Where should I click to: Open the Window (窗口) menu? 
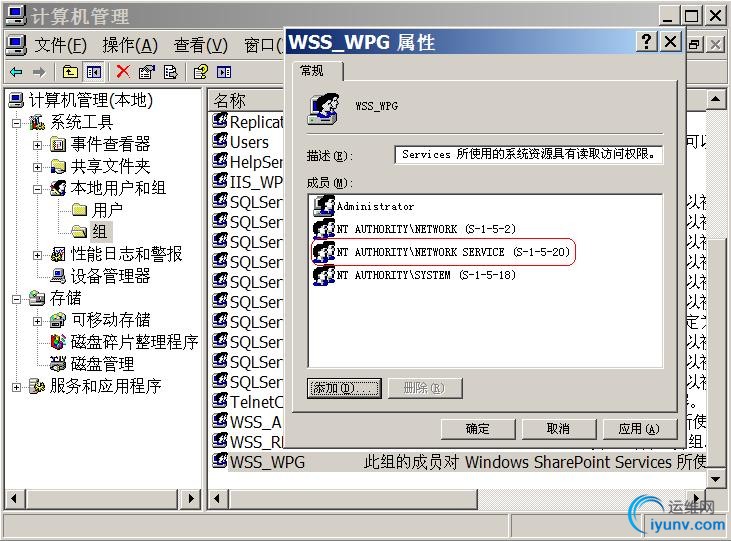coord(263,46)
